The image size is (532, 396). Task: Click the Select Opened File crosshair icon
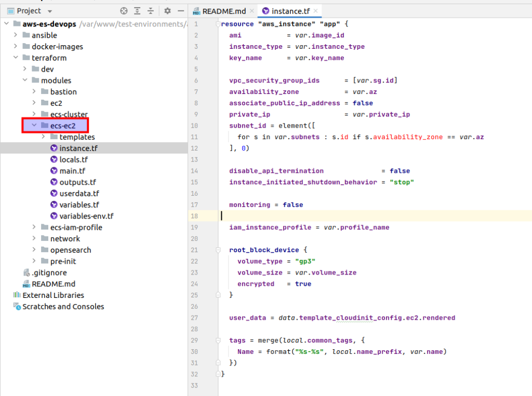point(123,10)
